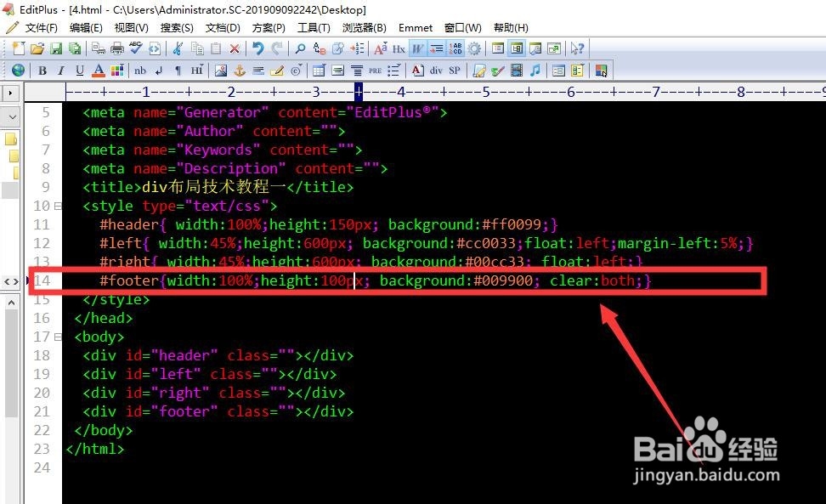Insert paragraph tag (¶)
This screenshot has height=504, width=826.
(x=178, y=70)
